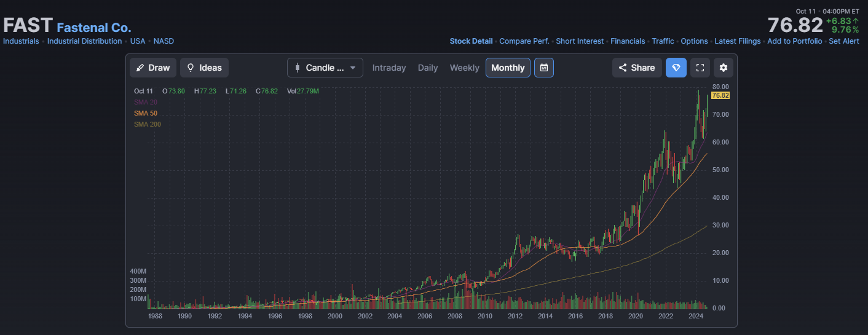The width and height of the screenshot is (868, 335).
Task: Open the Industrial Distribution industry link
Action: 84,41
